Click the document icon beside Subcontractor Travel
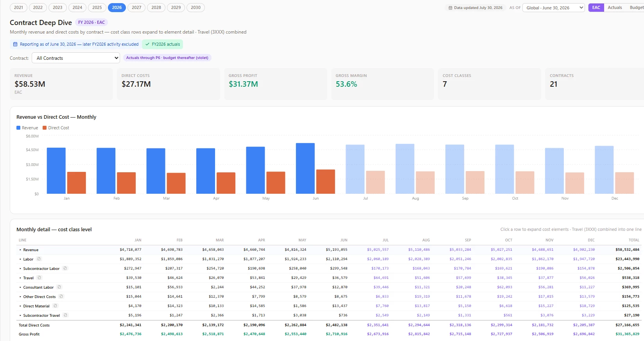The height and width of the screenshot is (341, 644). point(65,315)
